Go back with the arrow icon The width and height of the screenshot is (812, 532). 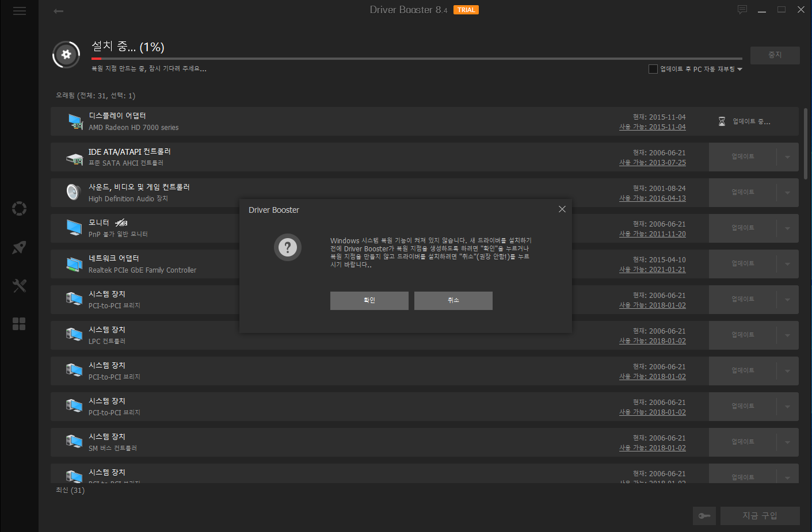58,11
